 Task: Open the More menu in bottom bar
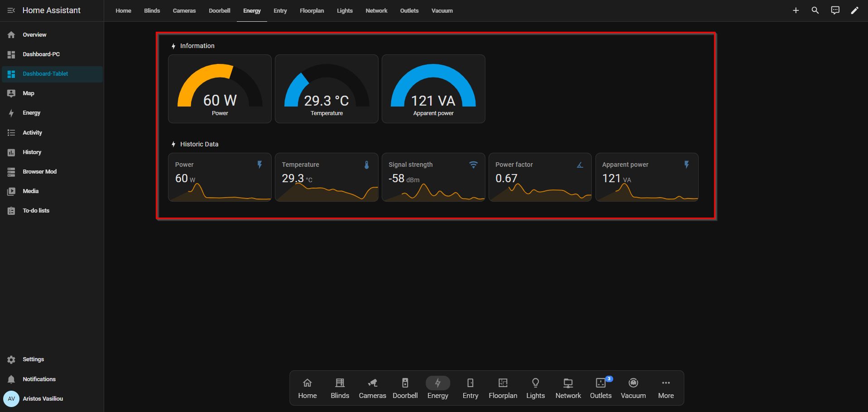(666, 388)
